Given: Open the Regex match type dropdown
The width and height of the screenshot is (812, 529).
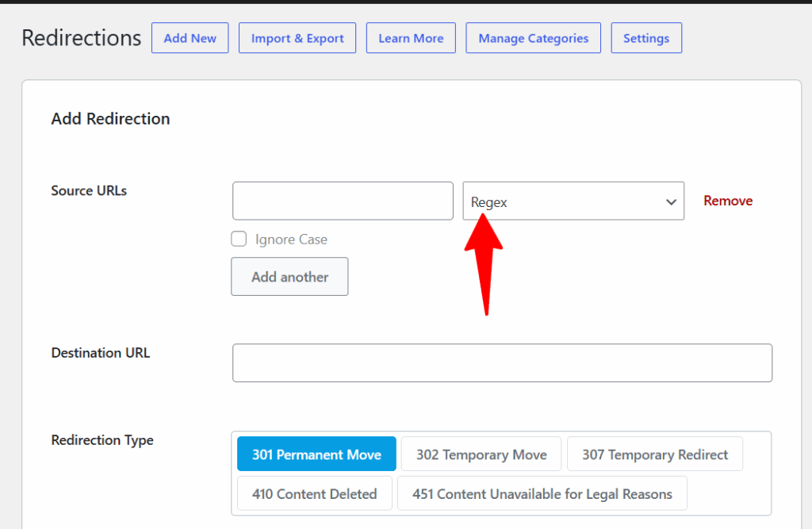Looking at the screenshot, I should (x=573, y=201).
